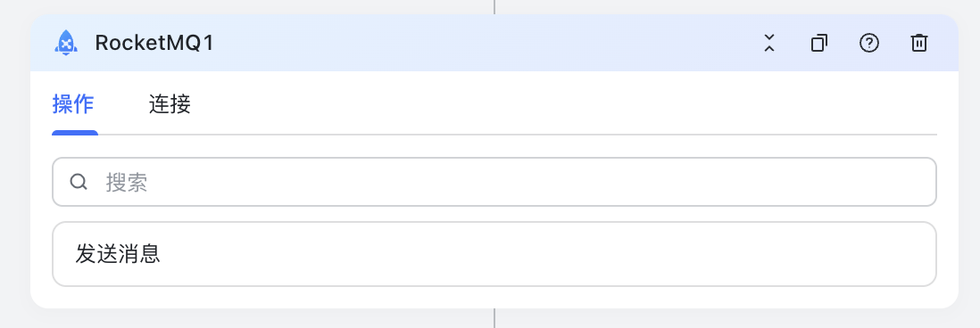
Task: Click the magnifier icon in search box
Action: point(79,182)
